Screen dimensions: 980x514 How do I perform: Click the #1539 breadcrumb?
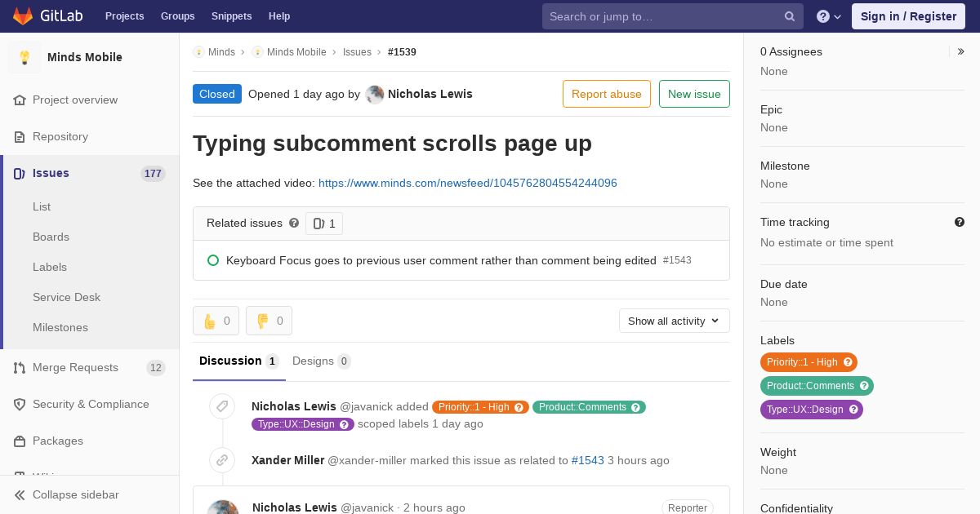coord(402,52)
